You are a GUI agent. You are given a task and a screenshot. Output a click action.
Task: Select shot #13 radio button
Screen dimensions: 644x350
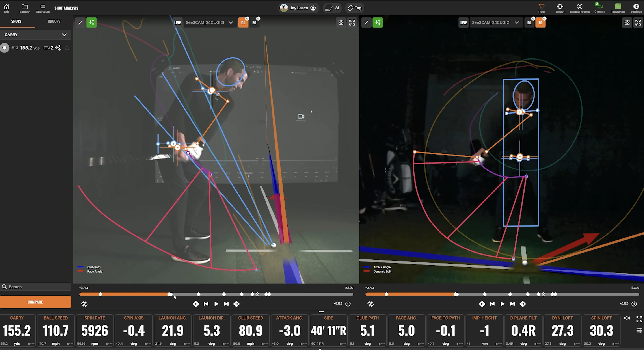[4, 48]
